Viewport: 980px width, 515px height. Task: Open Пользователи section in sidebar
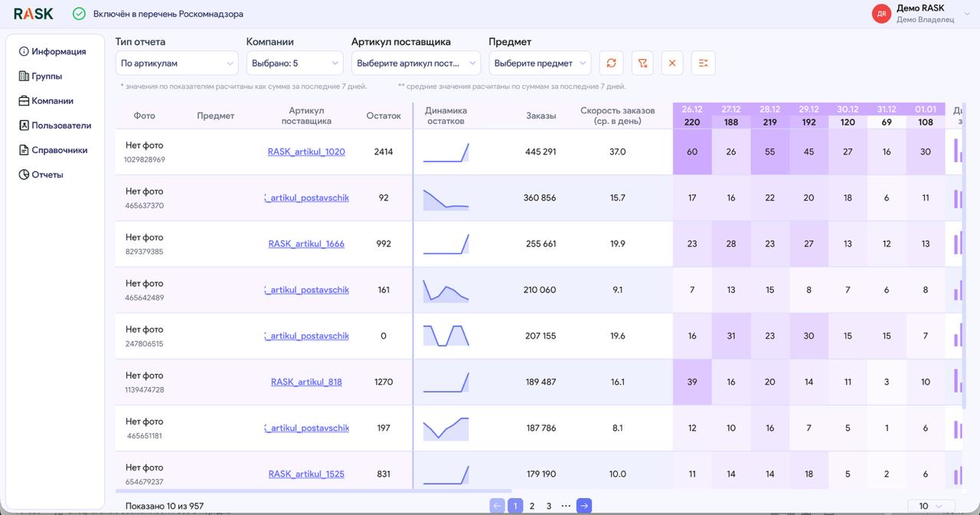pos(60,125)
